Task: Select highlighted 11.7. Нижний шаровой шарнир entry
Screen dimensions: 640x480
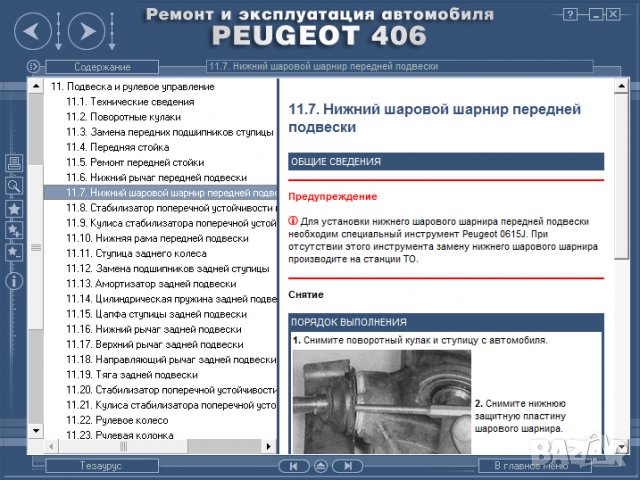Action: click(x=160, y=193)
